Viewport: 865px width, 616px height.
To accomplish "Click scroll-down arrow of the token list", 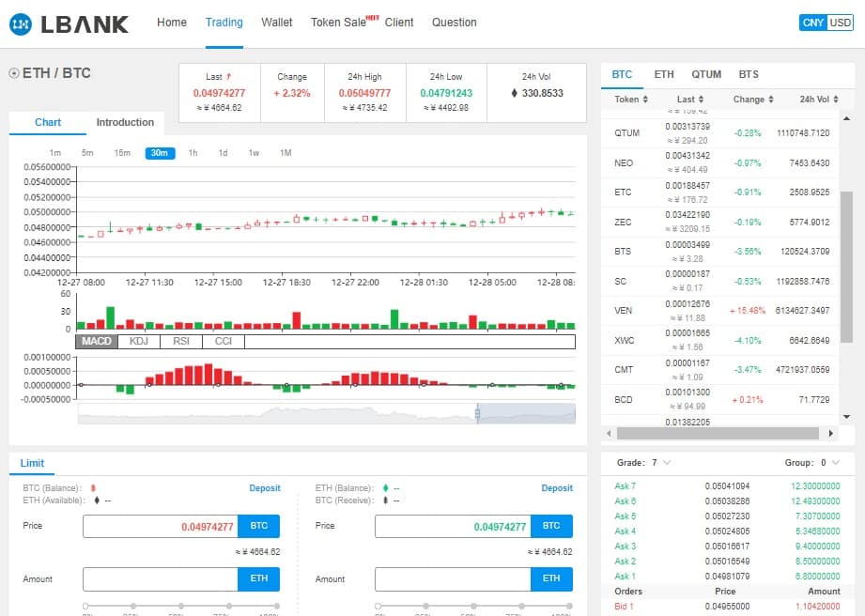I will tap(847, 417).
